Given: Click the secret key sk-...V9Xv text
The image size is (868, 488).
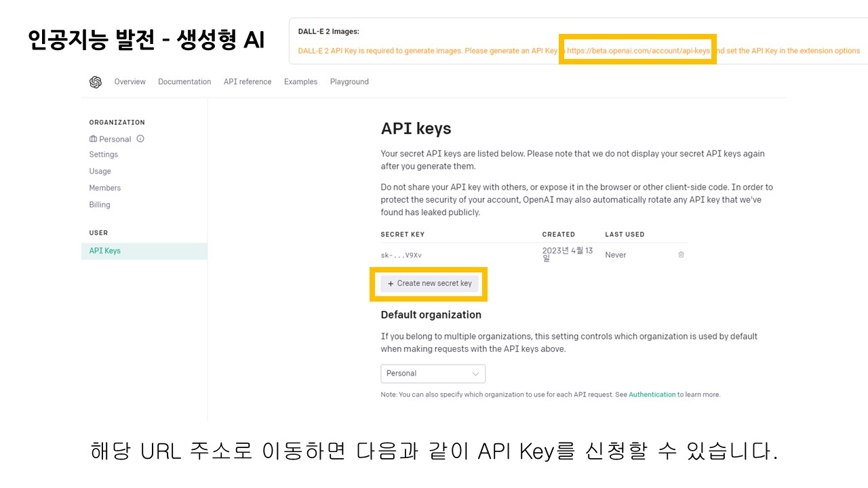Looking at the screenshot, I should coord(401,256).
